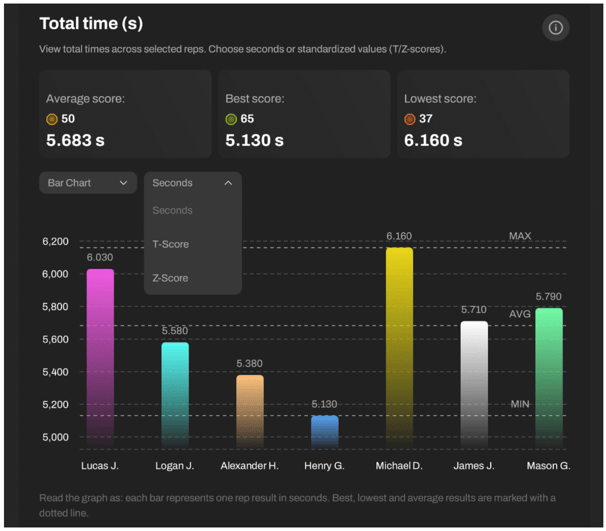Click Alexander H.'s orange bar
This screenshot has width=606, height=531.
[250, 410]
